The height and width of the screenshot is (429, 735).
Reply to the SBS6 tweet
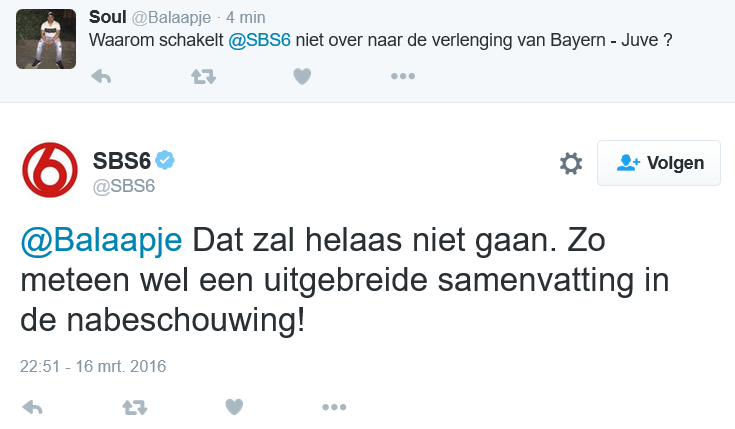(x=32, y=407)
